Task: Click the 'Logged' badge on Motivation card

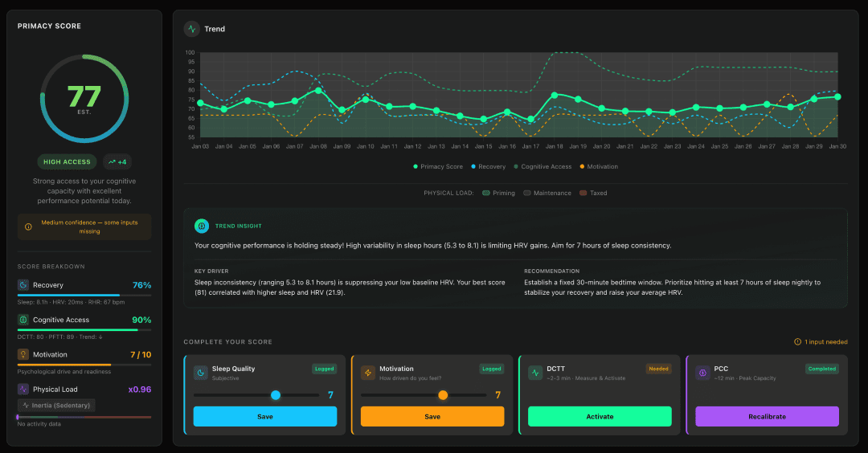Action: 492,369
